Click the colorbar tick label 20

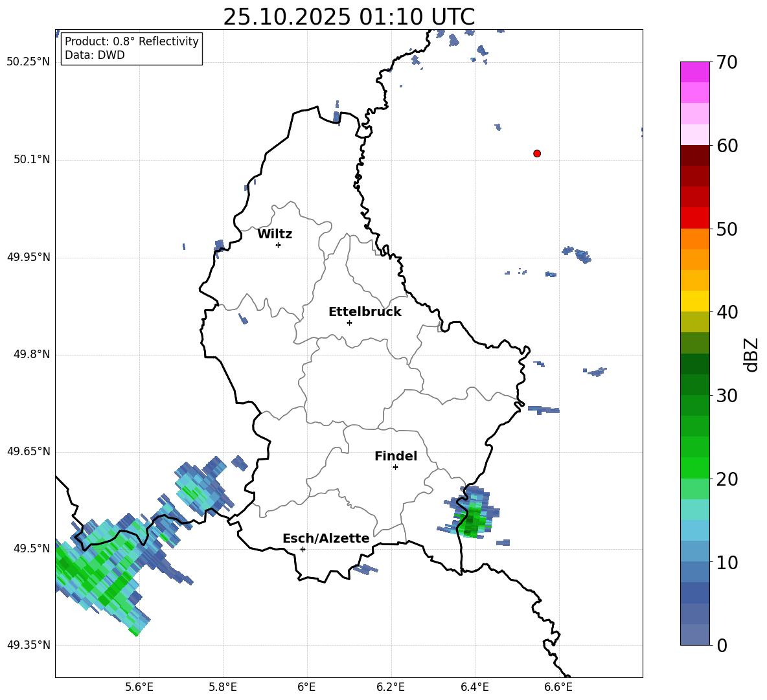click(x=727, y=479)
